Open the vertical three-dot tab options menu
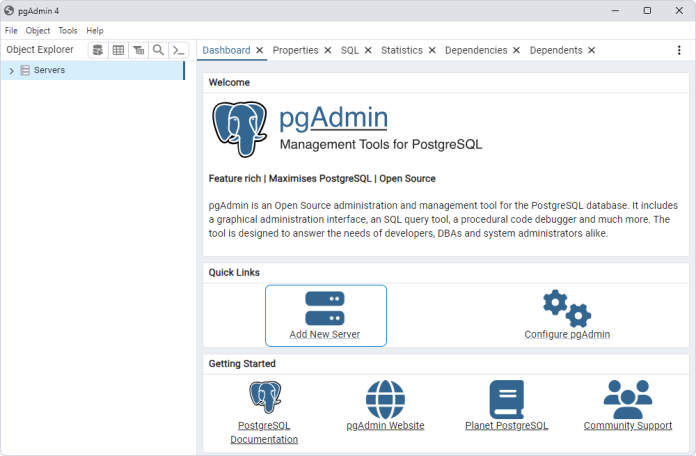This screenshot has height=456, width=696. [679, 50]
